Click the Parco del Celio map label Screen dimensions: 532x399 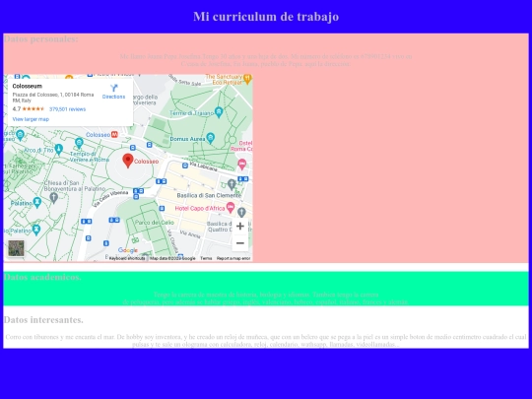coord(155,223)
